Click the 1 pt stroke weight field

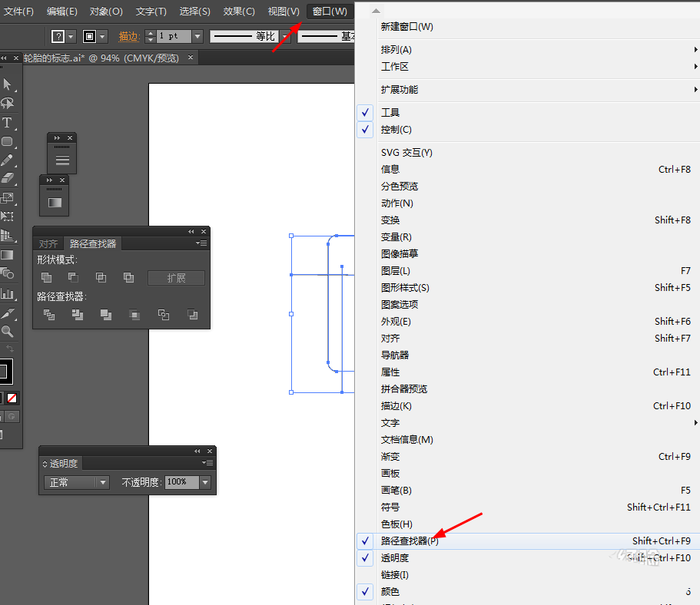click(174, 37)
